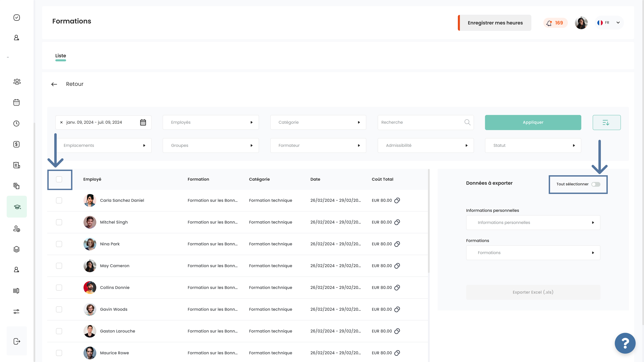Click the Appliquer button
This screenshot has width=644, height=362.
click(533, 122)
